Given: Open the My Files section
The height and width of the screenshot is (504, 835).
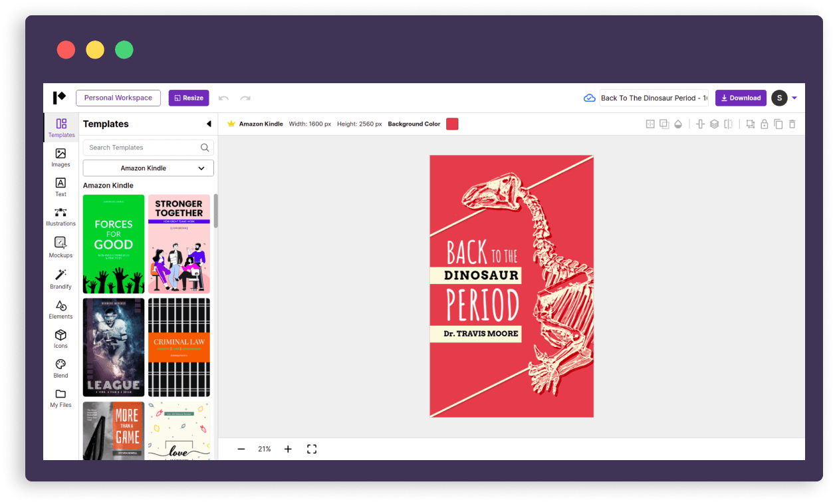Looking at the screenshot, I should click(60, 398).
